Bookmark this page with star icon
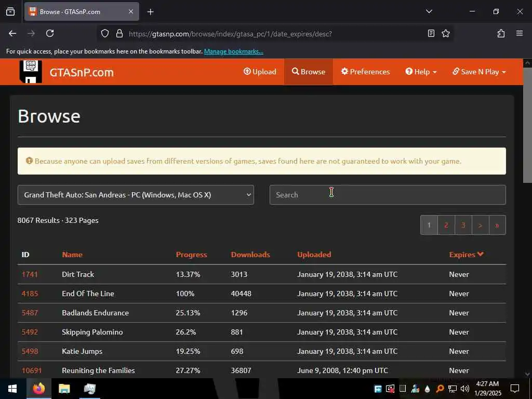532x399 pixels. 446,33
